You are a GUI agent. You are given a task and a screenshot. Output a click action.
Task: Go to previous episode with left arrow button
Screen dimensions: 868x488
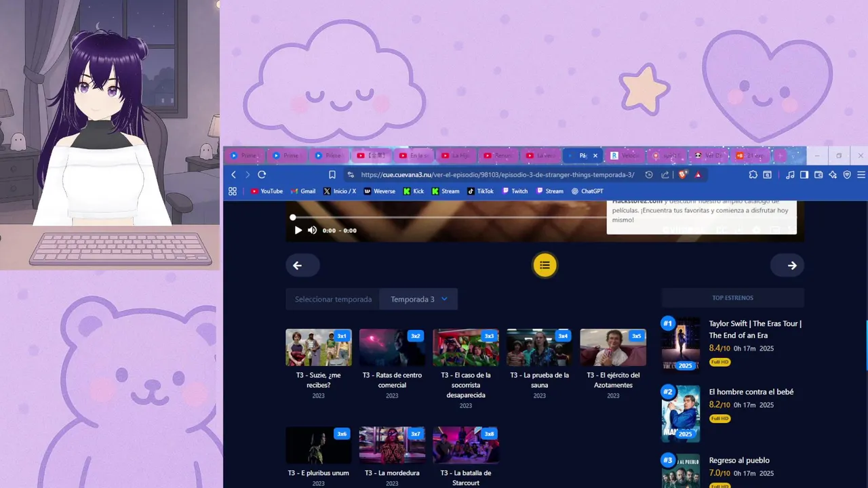coord(302,265)
